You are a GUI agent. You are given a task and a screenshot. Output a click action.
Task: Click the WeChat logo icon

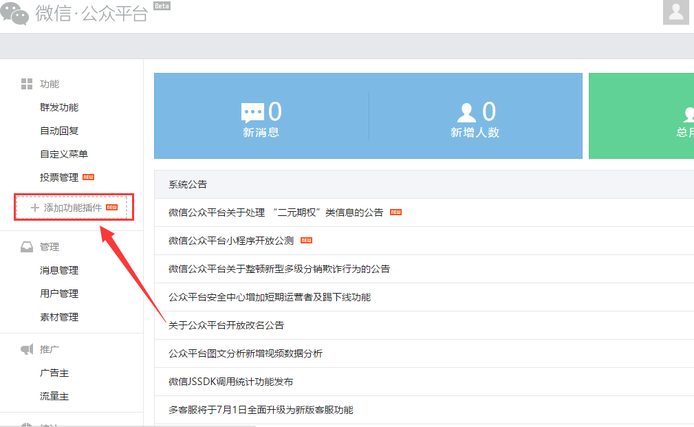(15, 13)
